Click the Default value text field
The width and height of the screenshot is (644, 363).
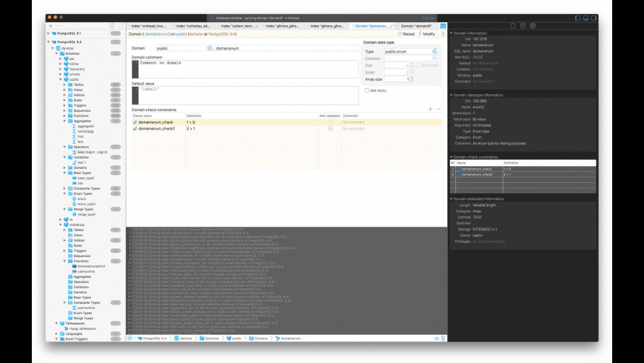[x=244, y=95]
